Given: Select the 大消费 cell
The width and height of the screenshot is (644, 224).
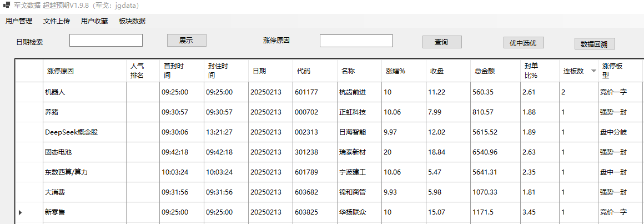Looking at the screenshot, I should click(84, 192).
